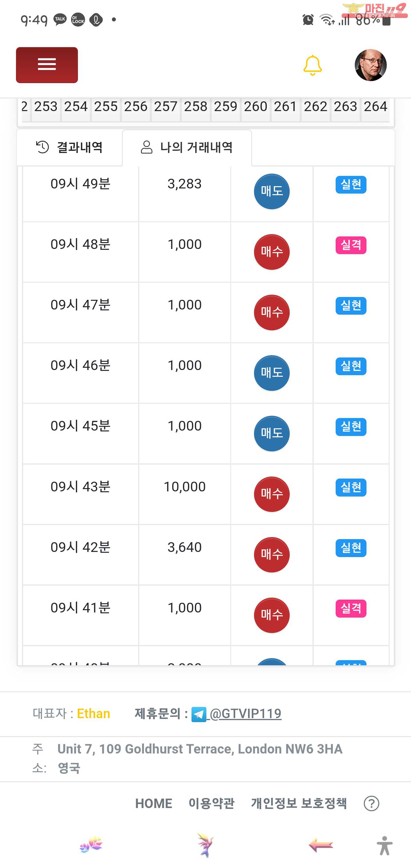The image size is (411, 868).
Task: Tap the accessibility person icon
Action: coord(384,846)
